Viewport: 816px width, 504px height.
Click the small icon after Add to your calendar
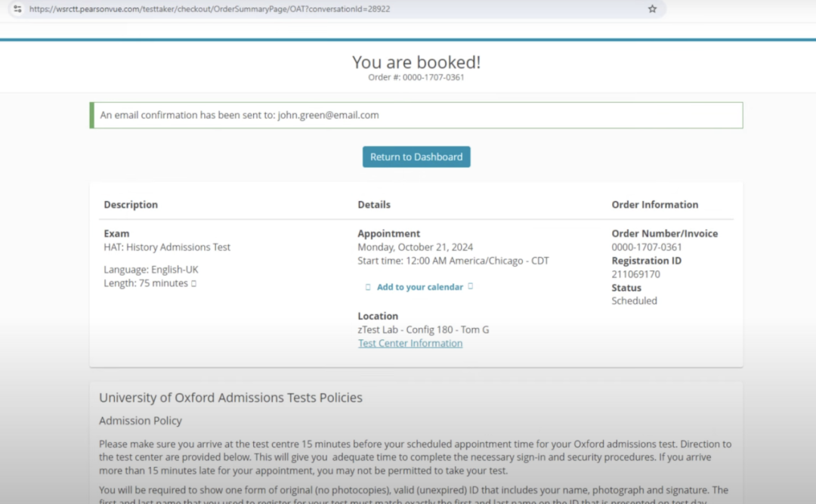coord(471,286)
